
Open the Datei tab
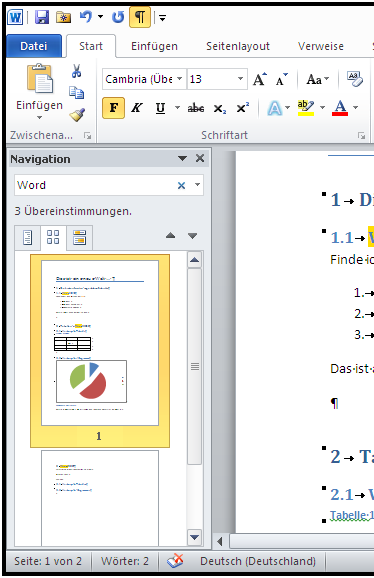pyautogui.click(x=34, y=46)
